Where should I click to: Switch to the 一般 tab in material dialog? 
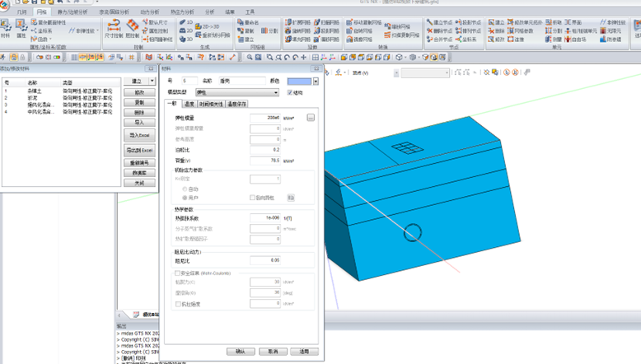(x=173, y=104)
